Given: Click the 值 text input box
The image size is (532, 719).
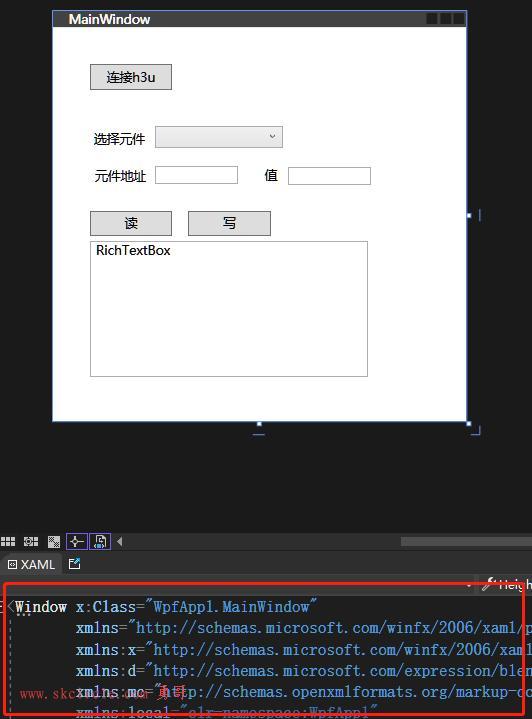Looking at the screenshot, I should pyautogui.click(x=329, y=176).
